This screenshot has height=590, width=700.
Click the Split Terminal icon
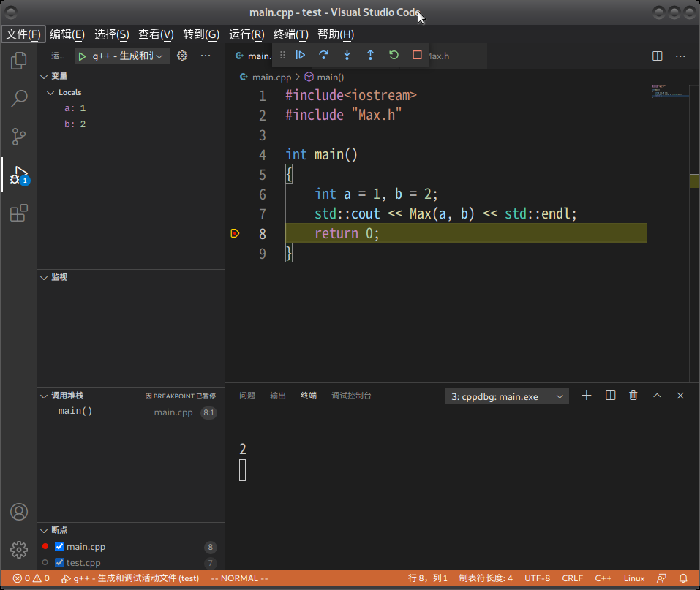point(610,395)
